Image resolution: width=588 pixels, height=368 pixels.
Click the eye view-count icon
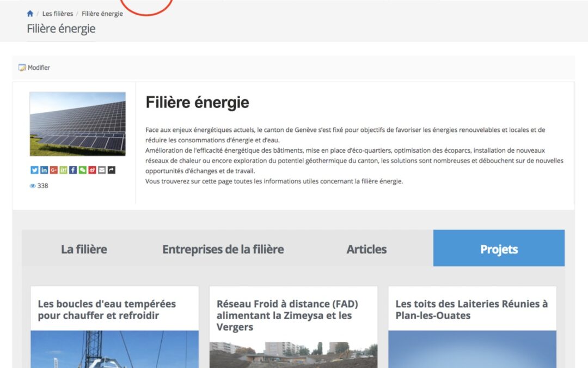(33, 186)
